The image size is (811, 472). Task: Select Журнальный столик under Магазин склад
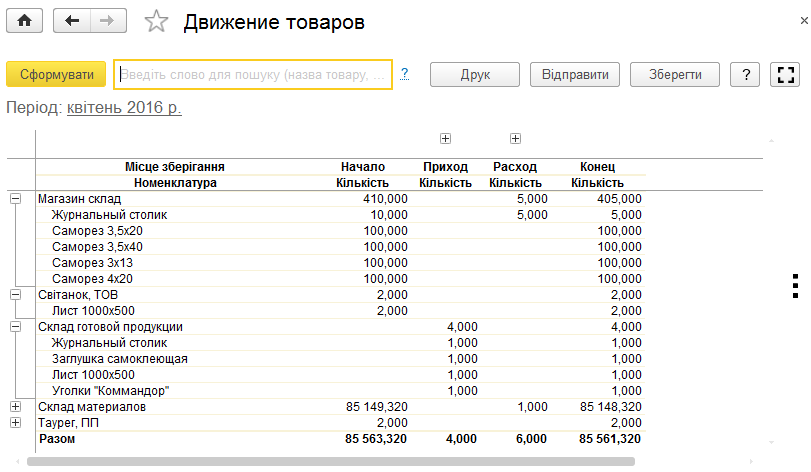109,215
